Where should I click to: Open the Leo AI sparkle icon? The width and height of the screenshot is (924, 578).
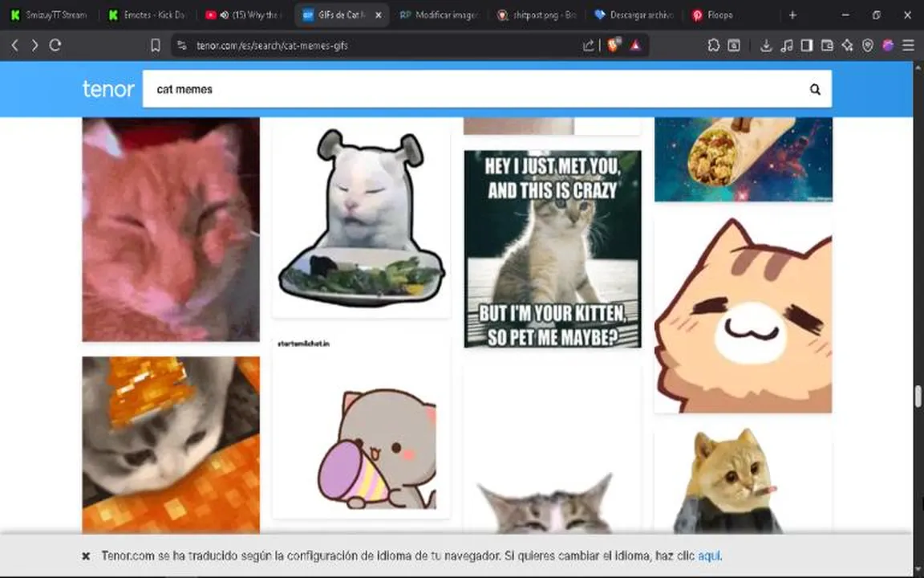coord(847,46)
